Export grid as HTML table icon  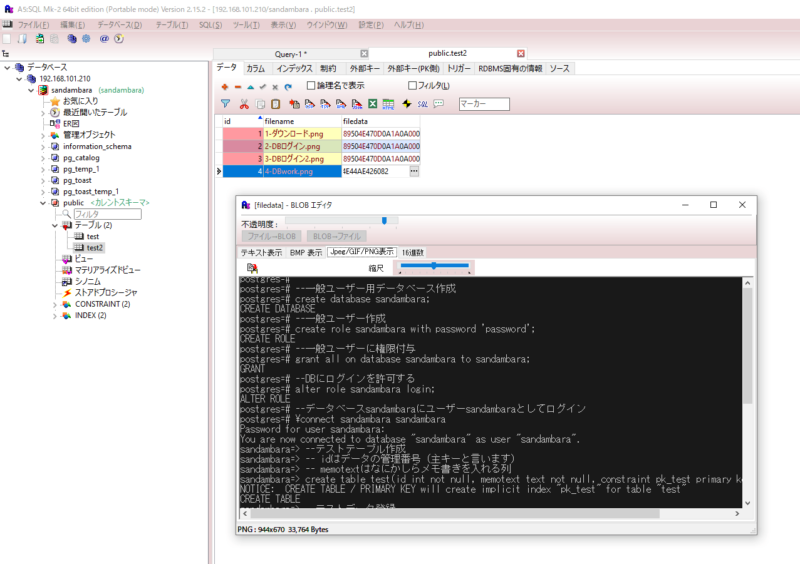(388, 104)
